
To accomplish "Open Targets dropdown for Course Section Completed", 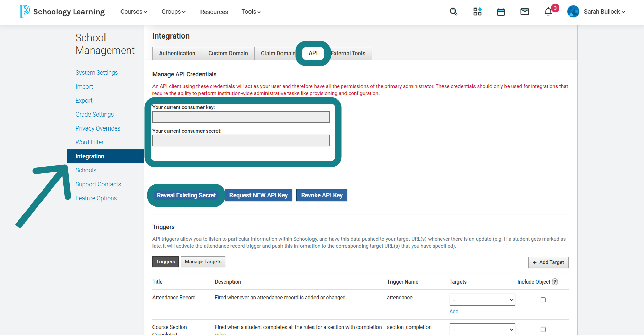I will [x=482, y=329].
